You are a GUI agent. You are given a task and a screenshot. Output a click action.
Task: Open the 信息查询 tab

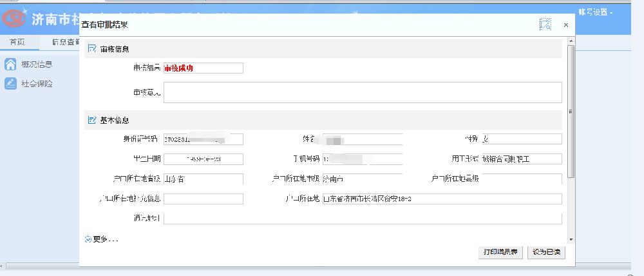tap(66, 41)
